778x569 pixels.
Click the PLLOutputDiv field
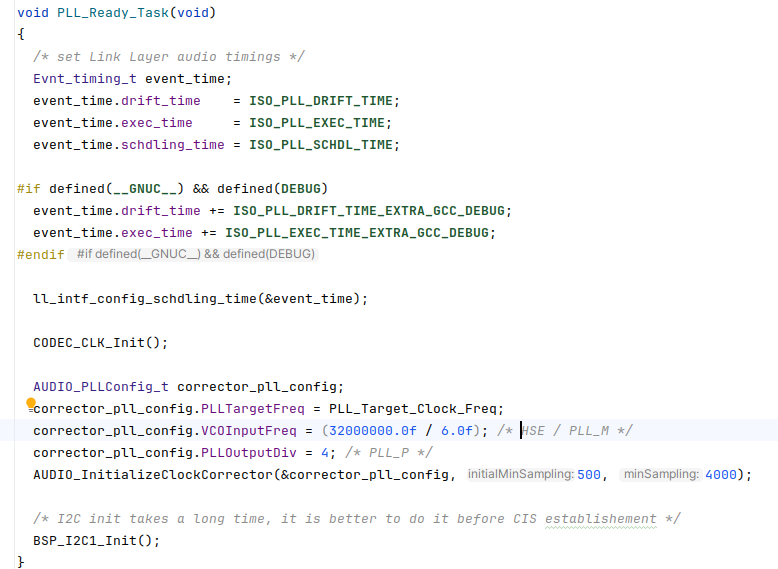click(249, 452)
